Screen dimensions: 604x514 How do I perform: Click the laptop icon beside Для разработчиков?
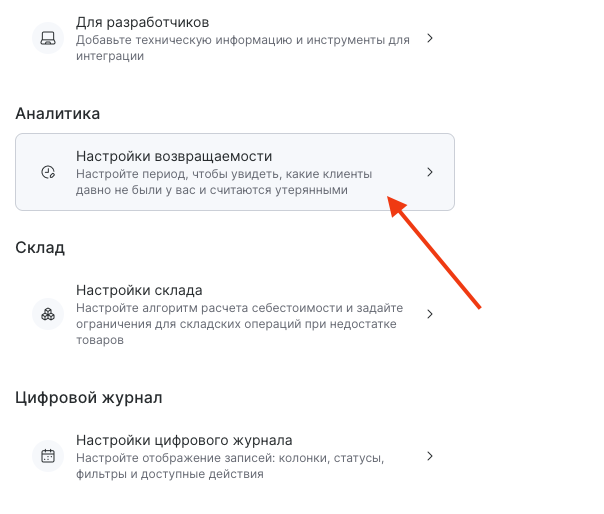(47, 39)
